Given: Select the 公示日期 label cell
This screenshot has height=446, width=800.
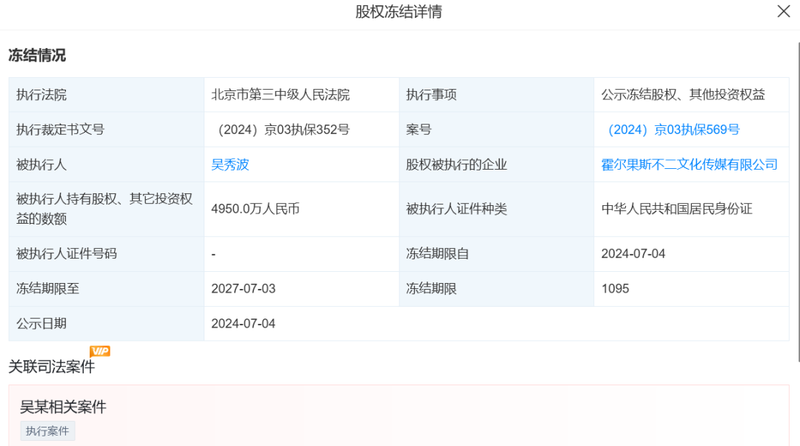Looking at the screenshot, I should [x=106, y=324].
